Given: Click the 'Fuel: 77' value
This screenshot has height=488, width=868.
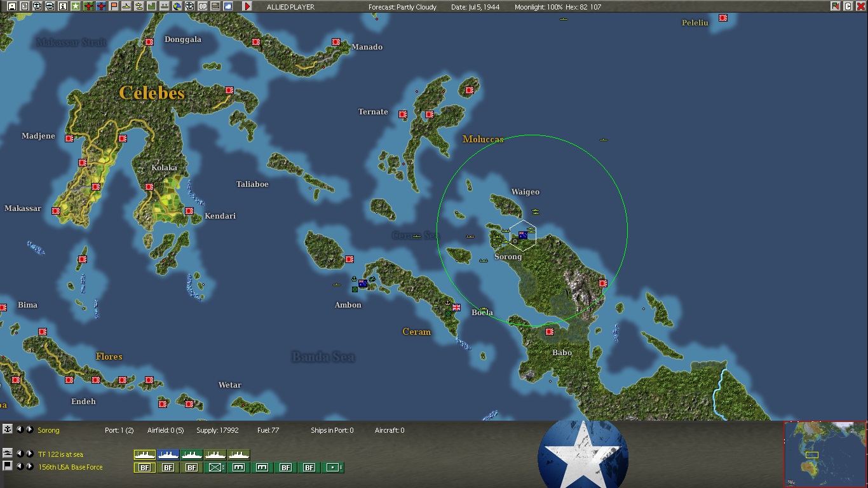Looking at the screenshot, I should click(268, 430).
